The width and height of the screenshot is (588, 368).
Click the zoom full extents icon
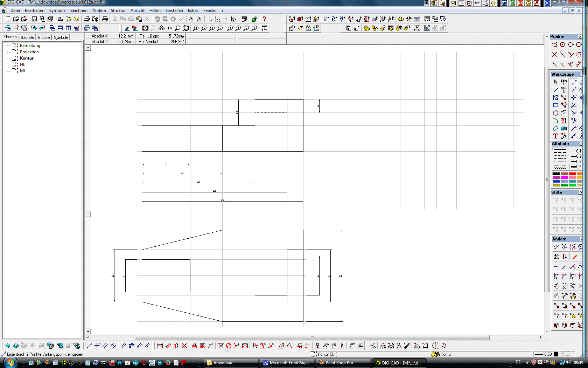[x=145, y=28]
